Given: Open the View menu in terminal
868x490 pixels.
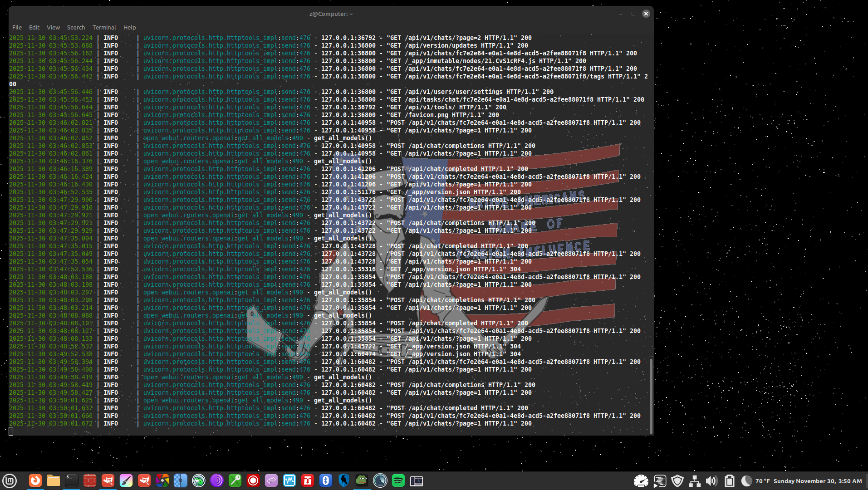Looking at the screenshot, I should tap(53, 27).
